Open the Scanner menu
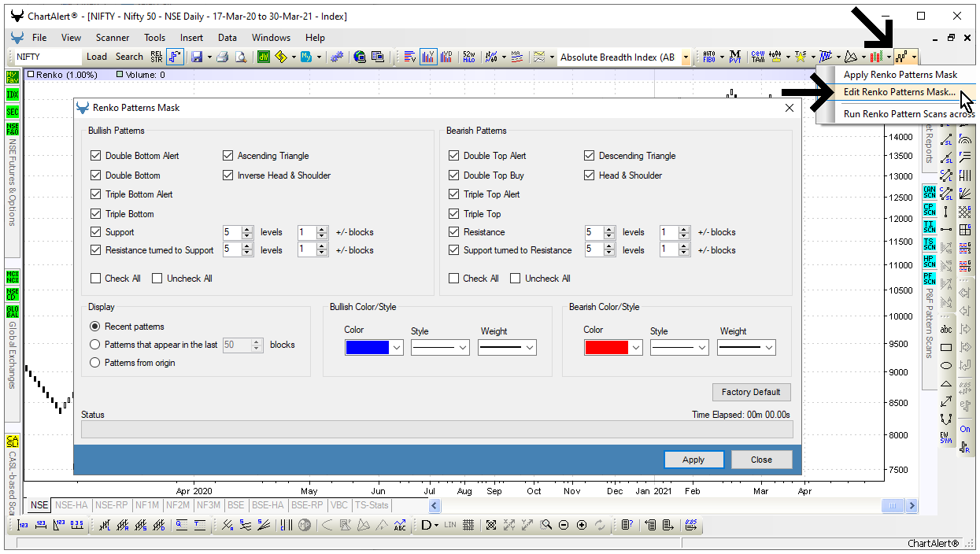 point(113,38)
